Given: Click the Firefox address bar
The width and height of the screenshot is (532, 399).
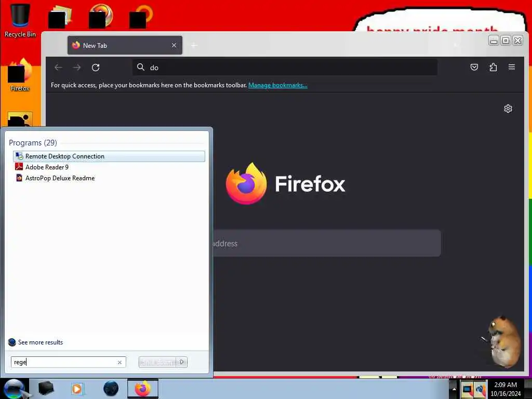Looking at the screenshot, I should click(x=285, y=67).
